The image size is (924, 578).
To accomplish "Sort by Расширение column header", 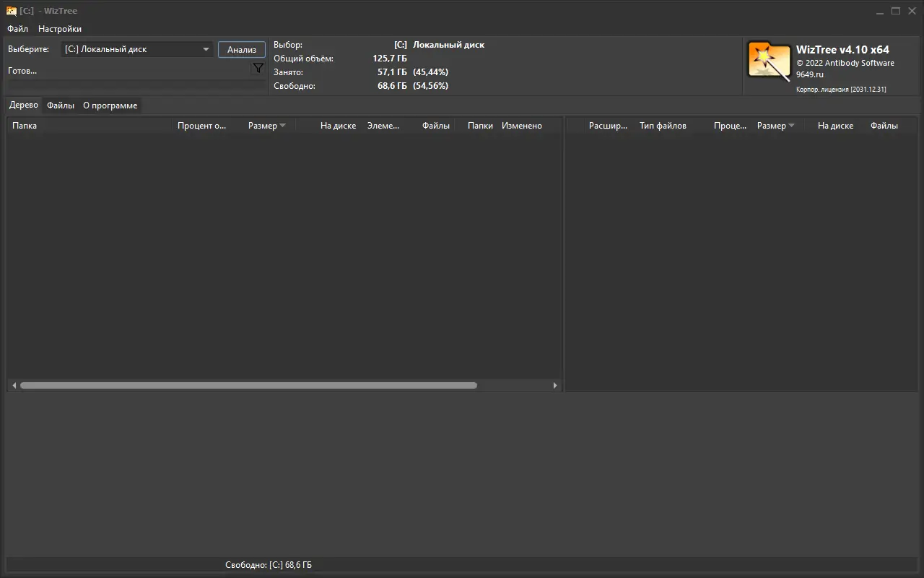I will pyautogui.click(x=608, y=126).
